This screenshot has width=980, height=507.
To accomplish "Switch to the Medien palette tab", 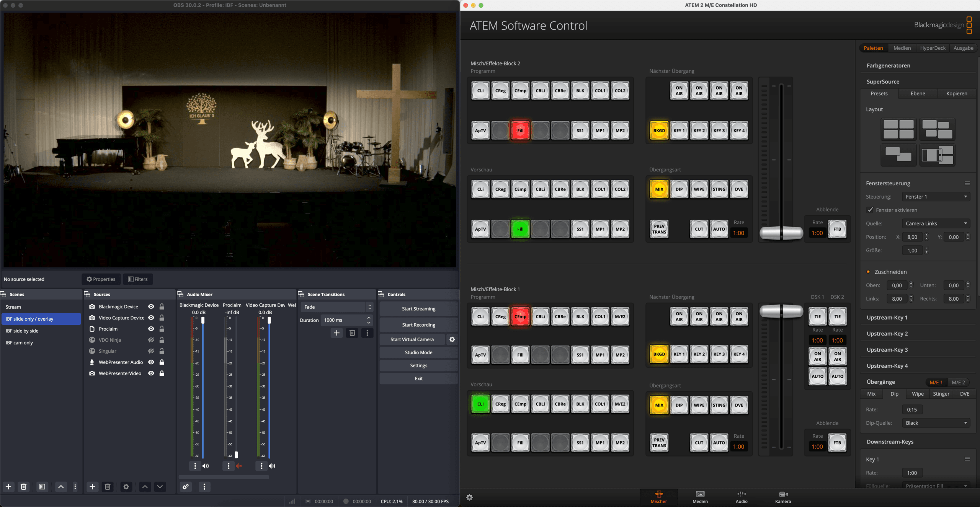I will (x=902, y=48).
